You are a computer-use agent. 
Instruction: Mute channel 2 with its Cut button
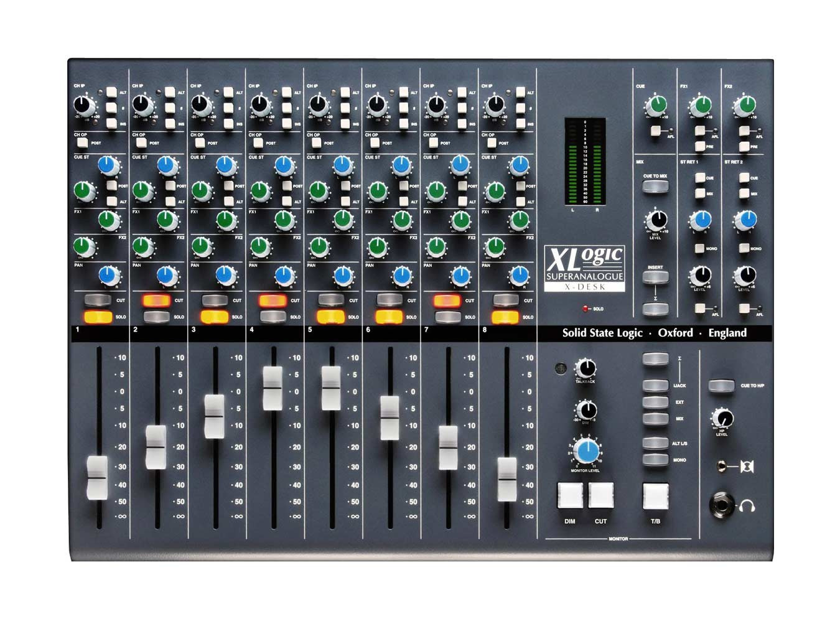click(156, 300)
